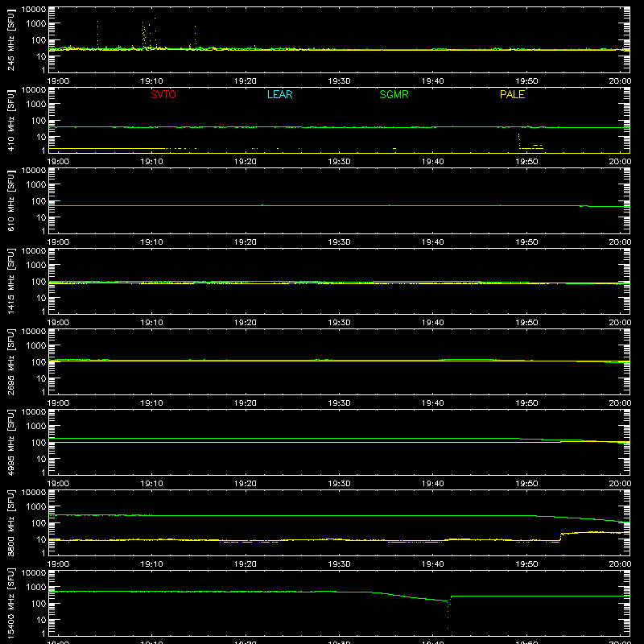
Task: Select the 245 MHz [SFU] axis title
Action: pos(11,39)
